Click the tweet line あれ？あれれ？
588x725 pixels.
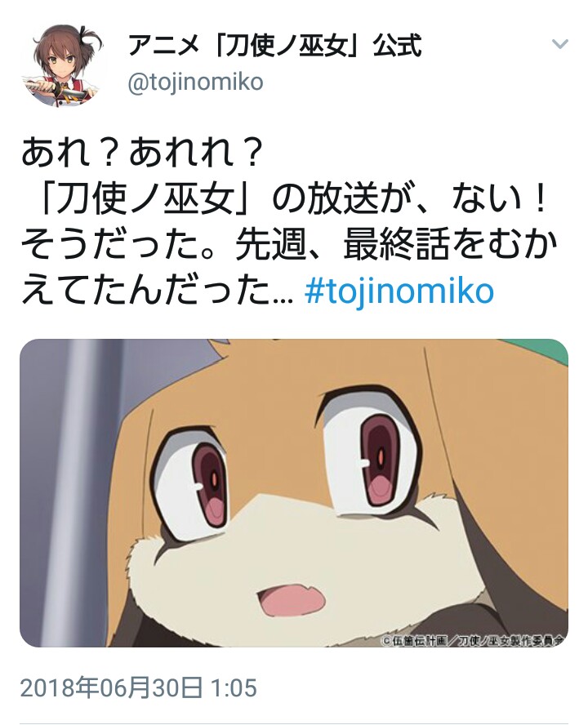(142, 153)
